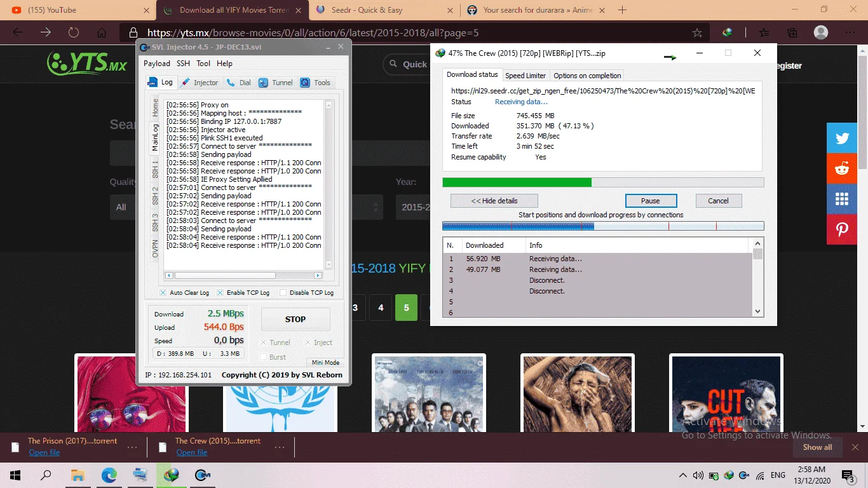Open the Payload menu in SVL Injector
The height and width of the screenshot is (488, 868).
pyautogui.click(x=157, y=64)
